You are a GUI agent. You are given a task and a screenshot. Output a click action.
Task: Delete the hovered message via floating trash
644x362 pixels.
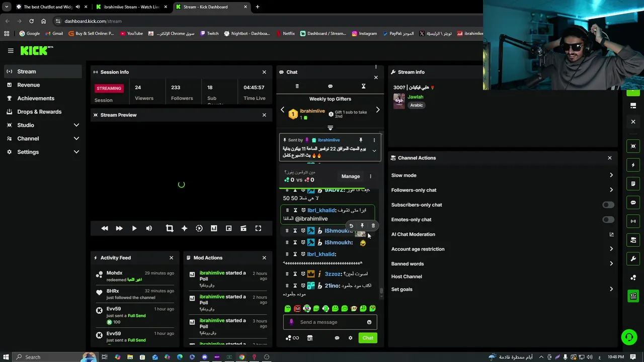pos(373,226)
